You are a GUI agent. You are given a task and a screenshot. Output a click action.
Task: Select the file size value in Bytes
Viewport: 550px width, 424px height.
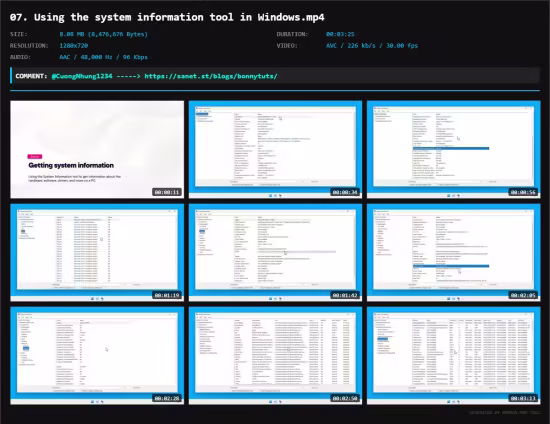103,34
